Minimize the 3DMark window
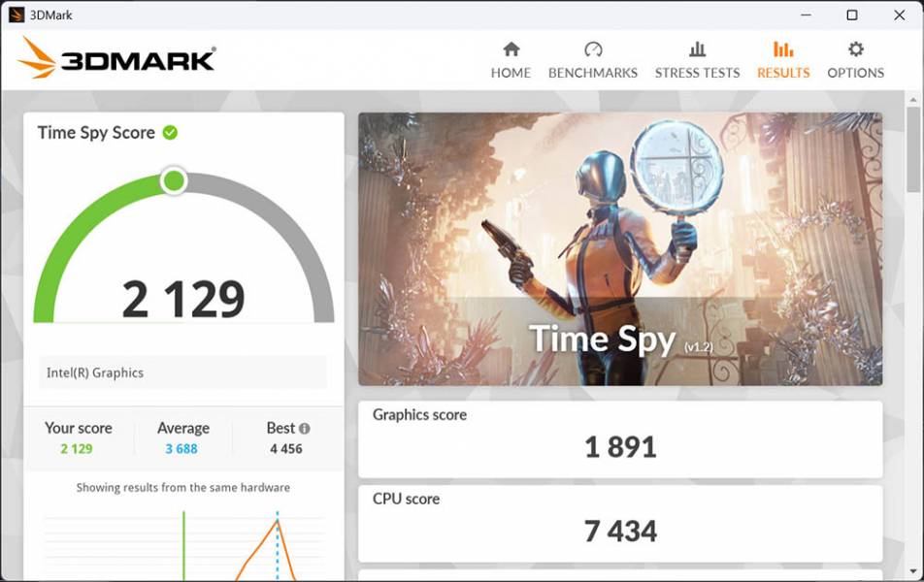The image size is (924, 582). tap(807, 15)
